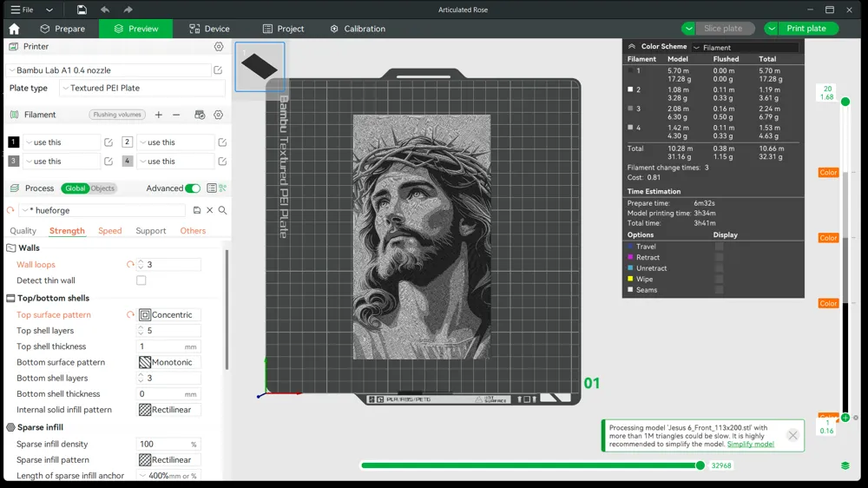Click the Slice plate button
Screen dimensions: 868x488
tap(725, 29)
